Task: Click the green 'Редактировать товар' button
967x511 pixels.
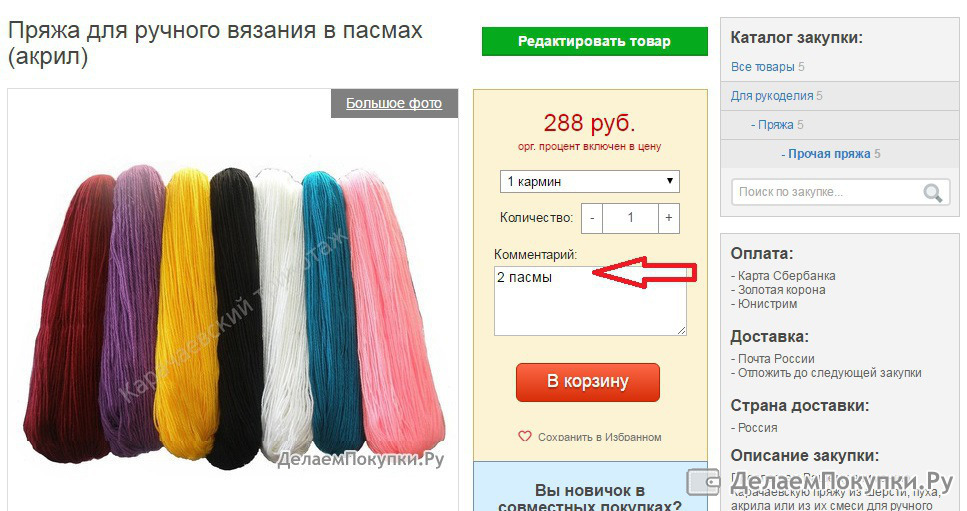Action: point(595,41)
